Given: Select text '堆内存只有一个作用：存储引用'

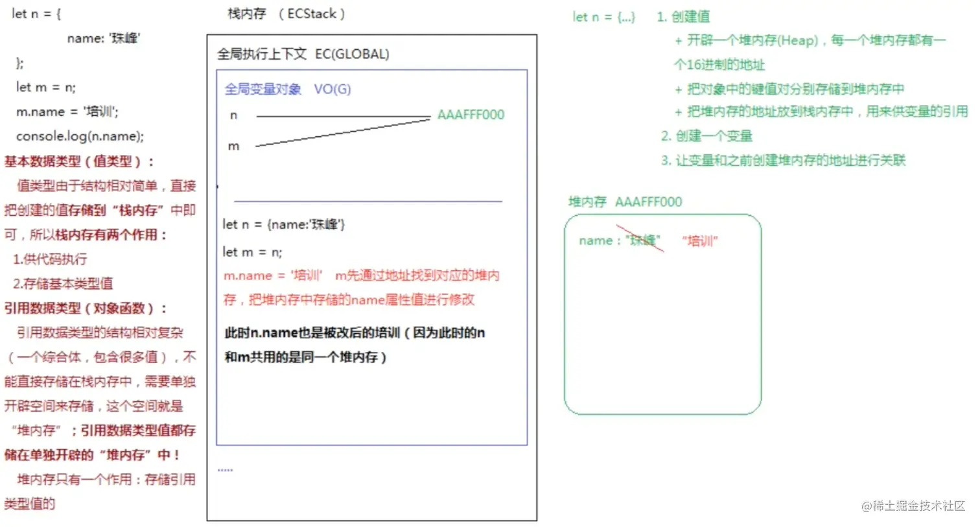Looking at the screenshot, I should click(106, 479).
